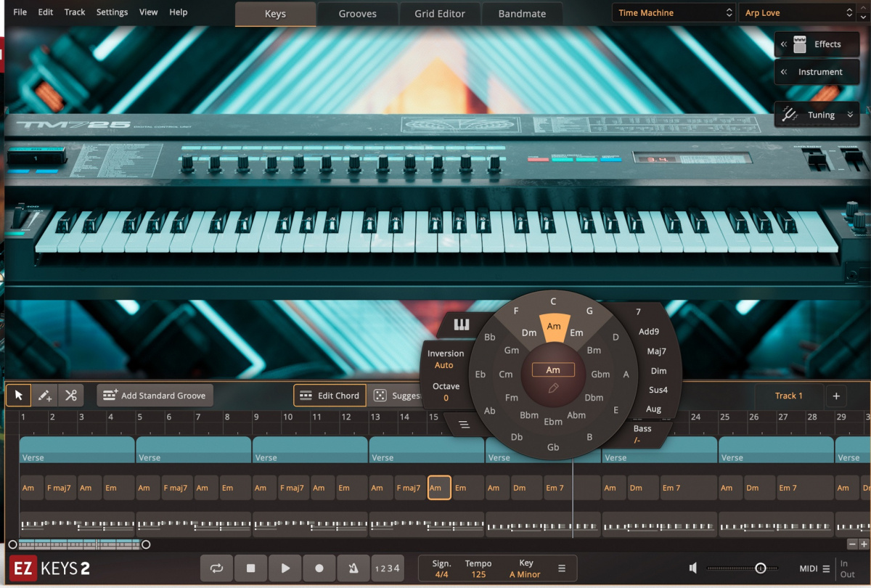Click the Add Standard Groove button
Screen dimensions: 871x588
(x=155, y=395)
